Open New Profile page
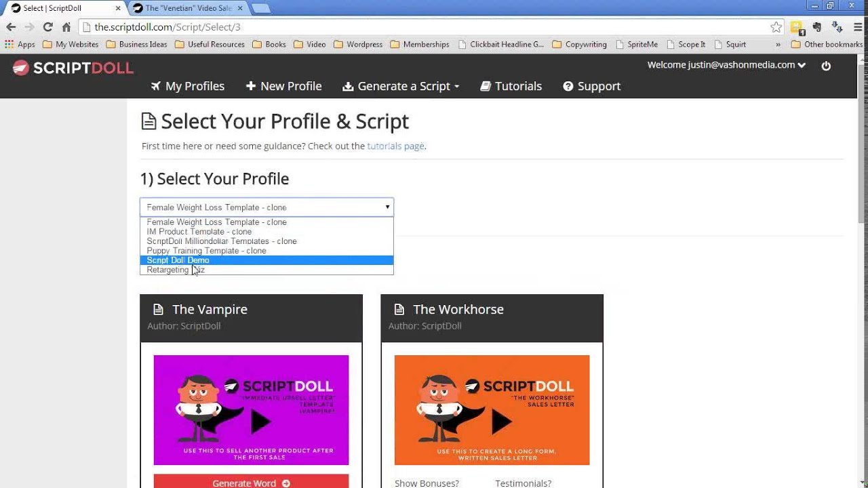This screenshot has width=868, height=488. coord(283,86)
